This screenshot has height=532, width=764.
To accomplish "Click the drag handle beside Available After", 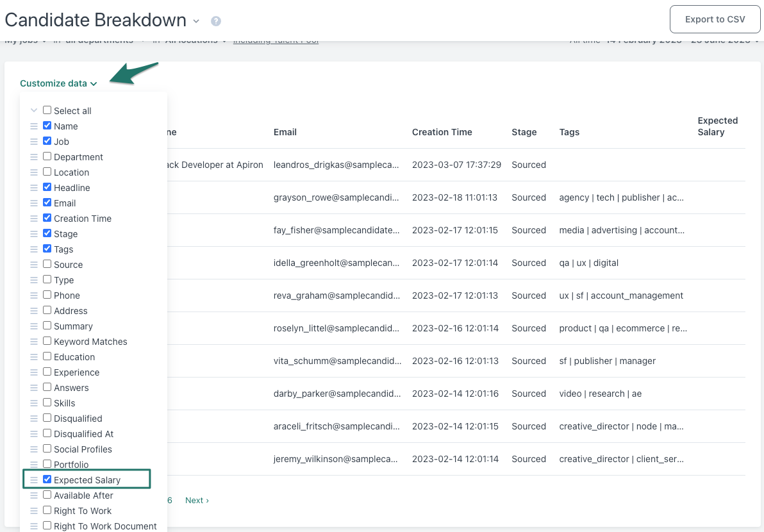I will click(34, 495).
